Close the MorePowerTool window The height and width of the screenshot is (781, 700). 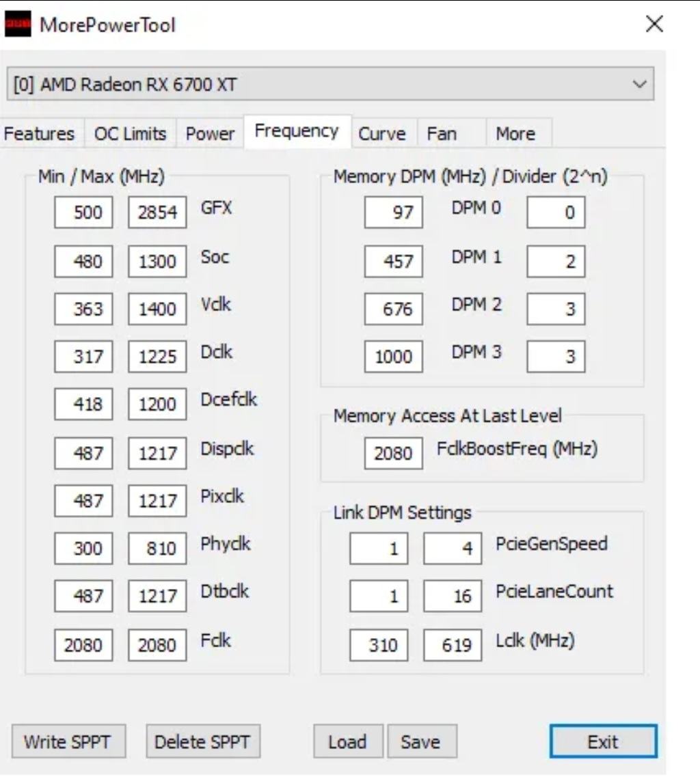(654, 23)
